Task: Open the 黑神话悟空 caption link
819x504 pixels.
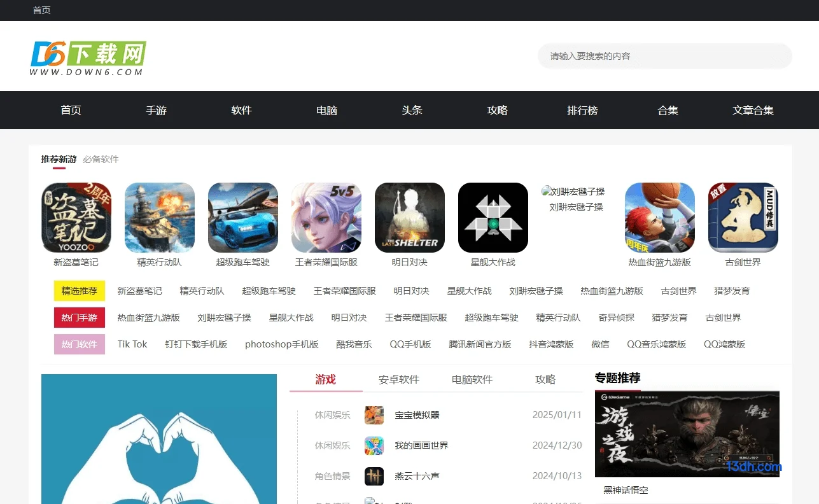Action: pyautogui.click(x=626, y=490)
